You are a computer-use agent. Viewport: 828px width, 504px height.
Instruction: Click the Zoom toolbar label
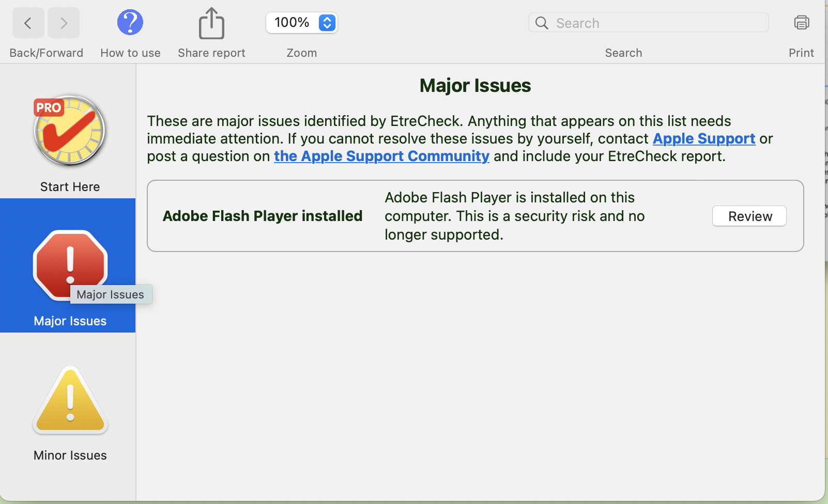coord(302,53)
